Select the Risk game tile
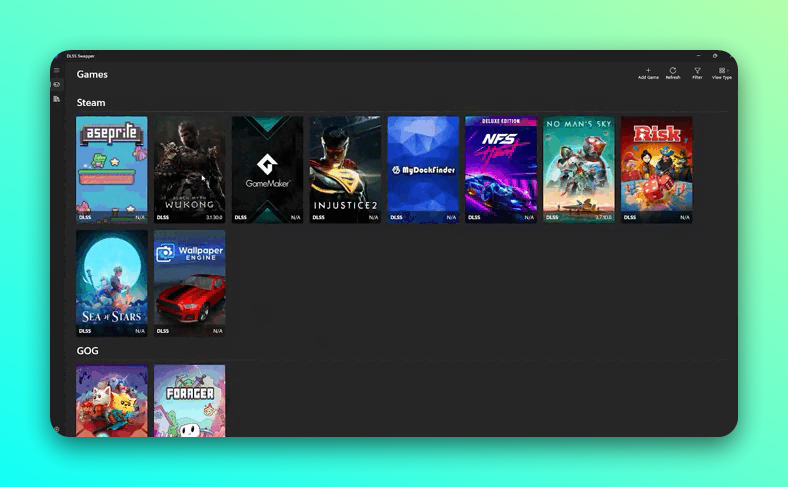The width and height of the screenshot is (788, 487). pos(656,168)
